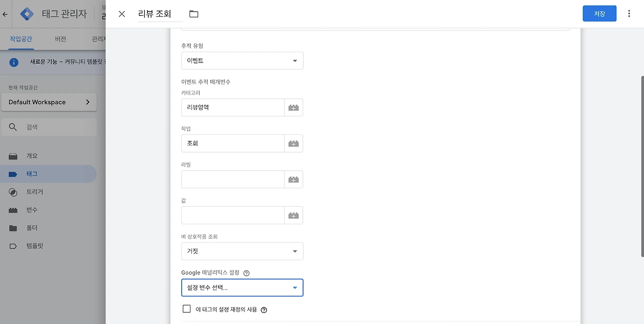Switch to the 버전 tab

click(60, 39)
